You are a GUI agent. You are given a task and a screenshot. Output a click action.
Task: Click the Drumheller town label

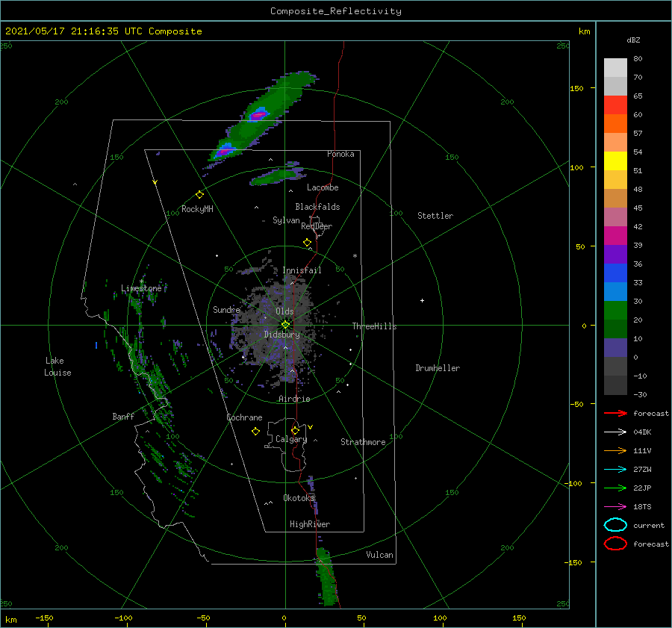pyautogui.click(x=438, y=368)
